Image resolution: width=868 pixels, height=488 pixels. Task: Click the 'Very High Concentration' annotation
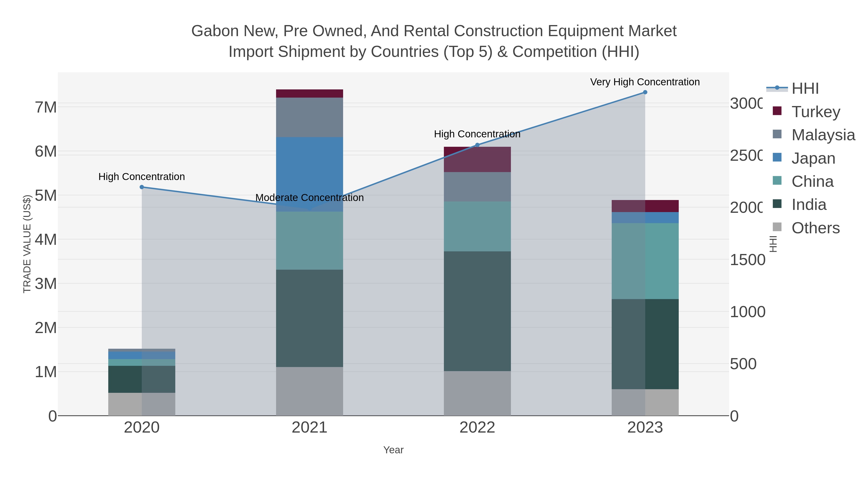click(645, 82)
